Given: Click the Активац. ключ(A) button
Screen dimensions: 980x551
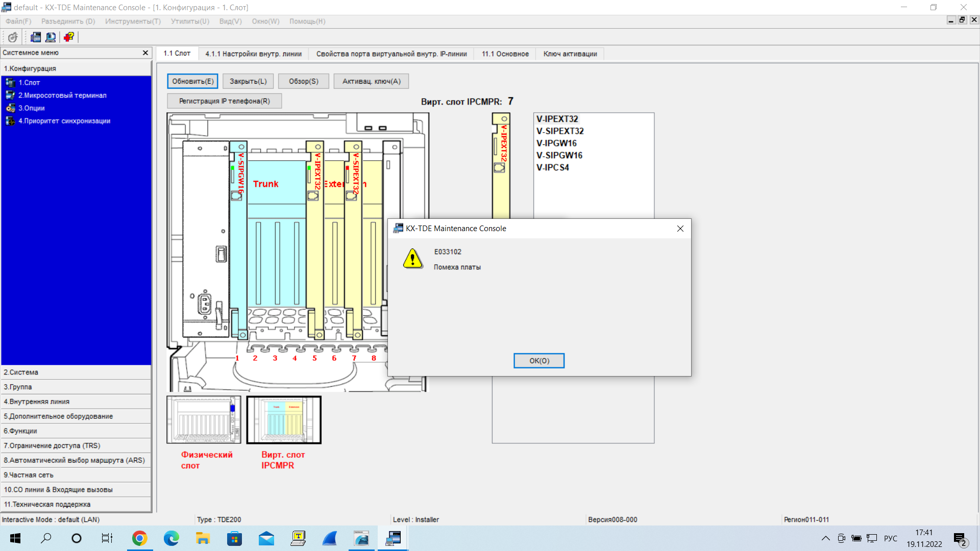Looking at the screenshot, I should pyautogui.click(x=371, y=81).
